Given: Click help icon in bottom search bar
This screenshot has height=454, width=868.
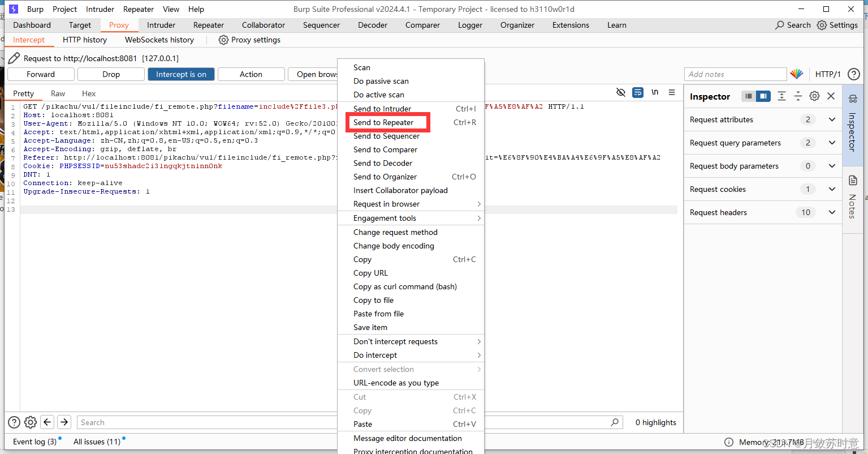Looking at the screenshot, I should (14, 422).
